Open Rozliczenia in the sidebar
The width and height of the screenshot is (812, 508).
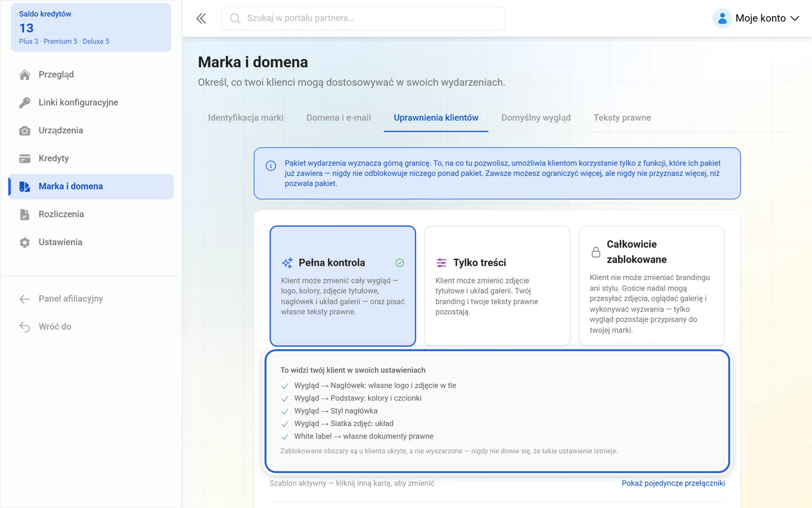(91, 214)
